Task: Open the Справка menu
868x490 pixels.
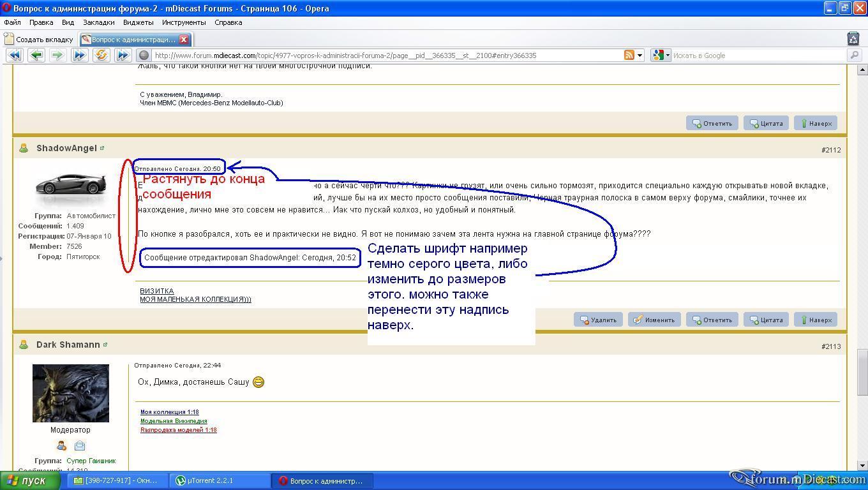Action: (x=228, y=22)
